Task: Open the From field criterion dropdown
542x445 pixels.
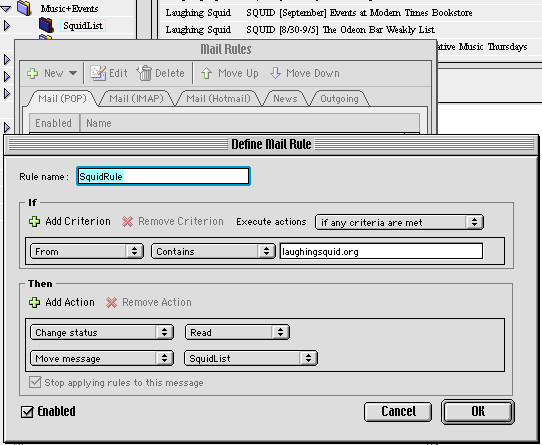Action: point(87,251)
